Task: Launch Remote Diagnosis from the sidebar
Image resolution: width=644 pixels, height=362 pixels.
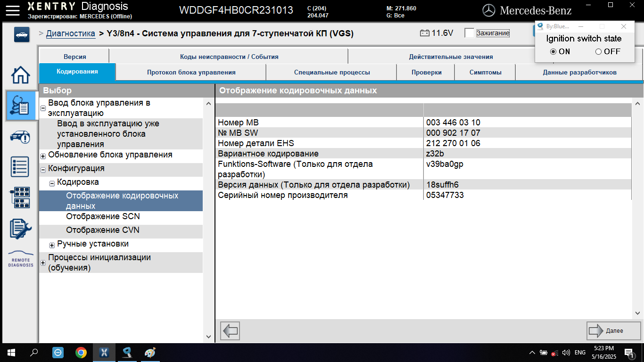Action: 20,259
